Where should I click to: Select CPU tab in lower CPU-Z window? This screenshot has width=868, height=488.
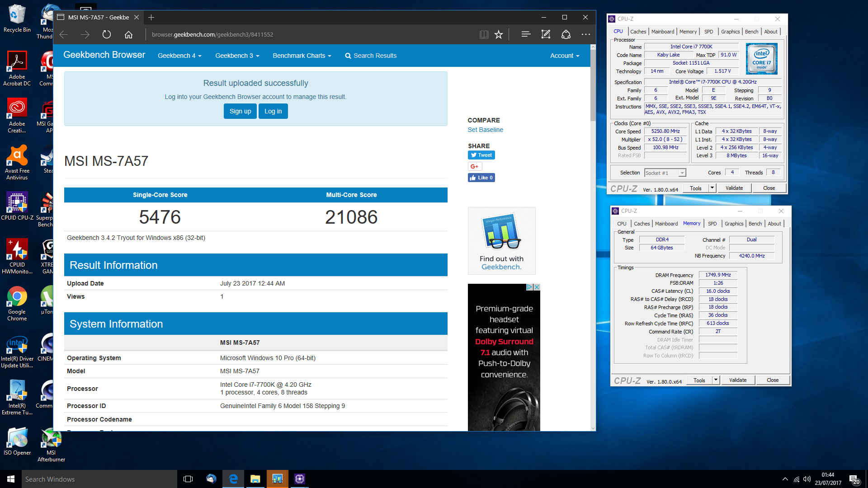[622, 224]
